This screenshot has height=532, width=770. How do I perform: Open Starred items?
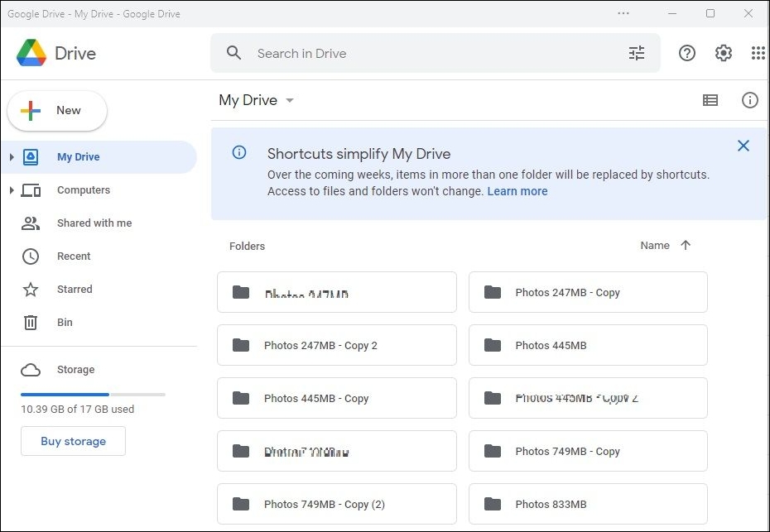point(74,289)
